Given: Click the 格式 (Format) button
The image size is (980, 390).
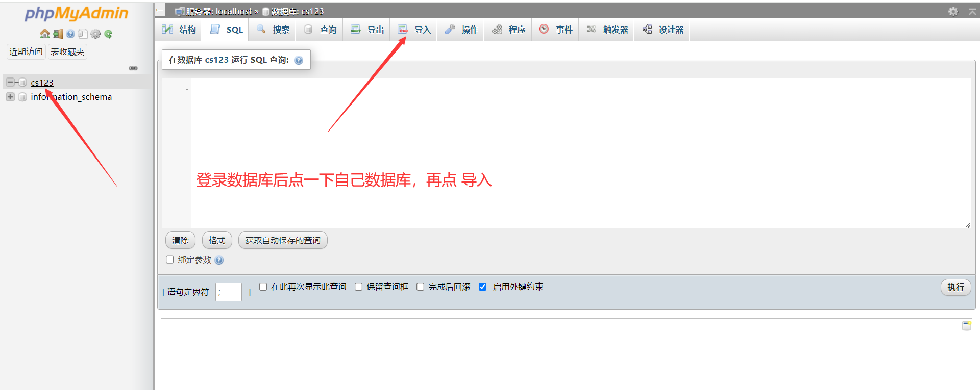Looking at the screenshot, I should [217, 240].
